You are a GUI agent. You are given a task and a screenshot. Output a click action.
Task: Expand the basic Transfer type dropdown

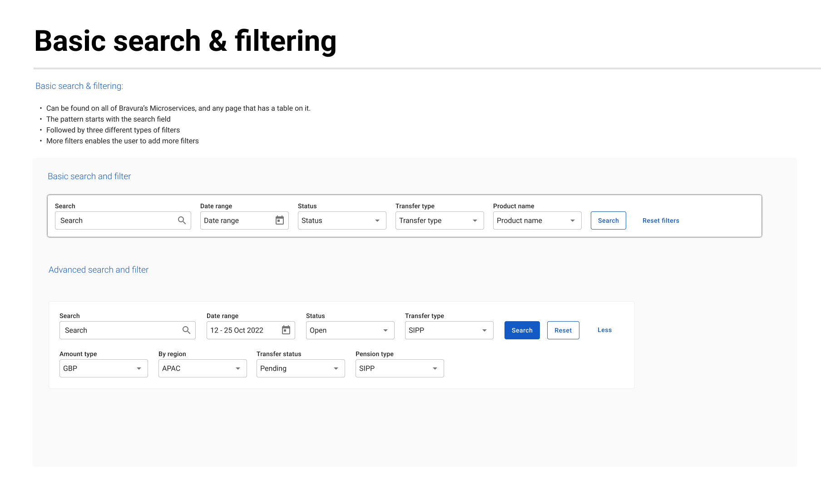coord(440,220)
